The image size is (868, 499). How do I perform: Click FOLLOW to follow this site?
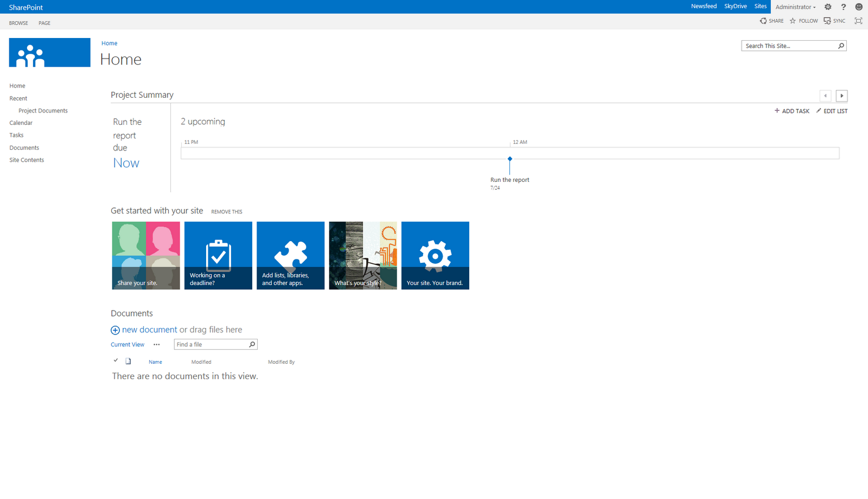tap(803, 21)
